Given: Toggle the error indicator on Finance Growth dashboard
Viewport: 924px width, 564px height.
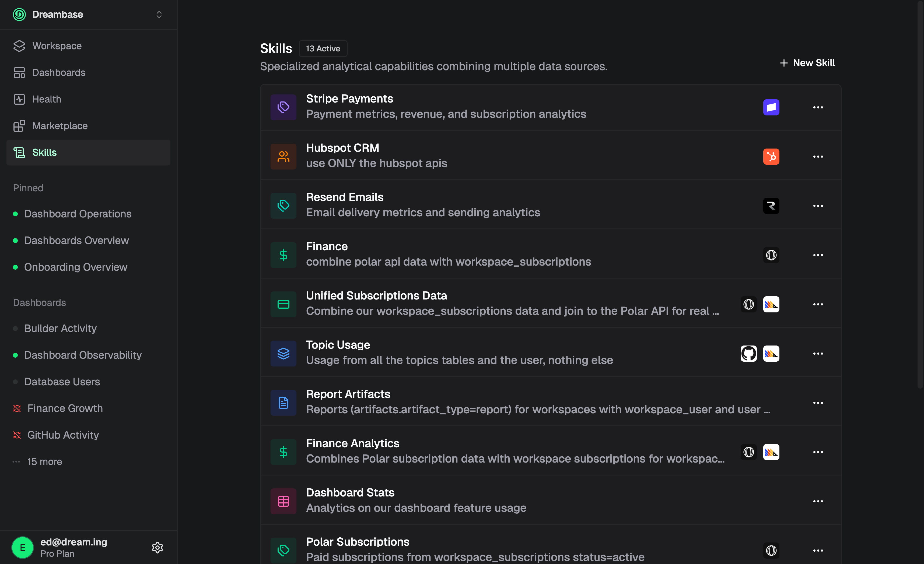Looking at the screenshot, I should coord(16,408).
